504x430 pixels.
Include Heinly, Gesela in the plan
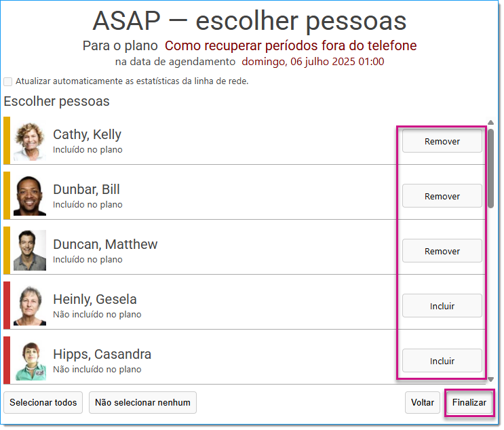443,307
